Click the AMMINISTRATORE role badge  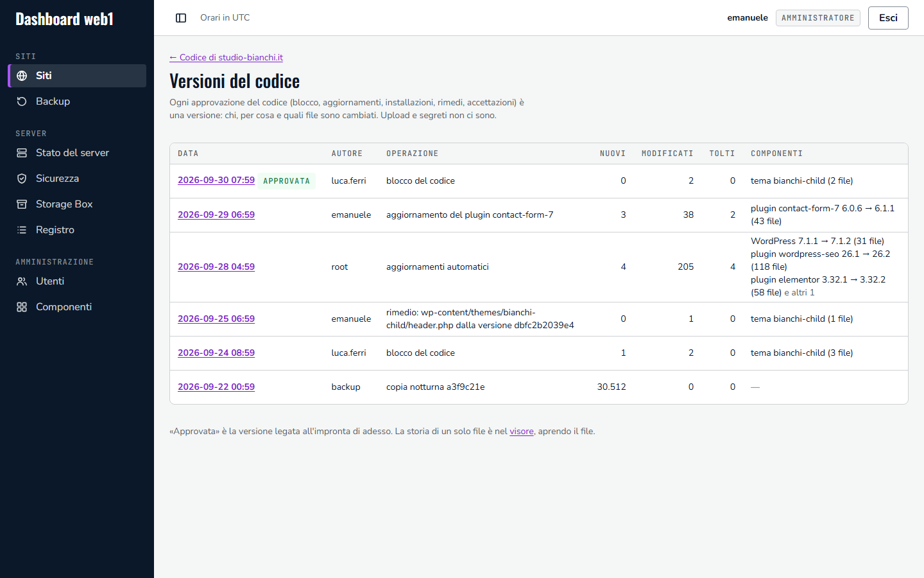817,18
